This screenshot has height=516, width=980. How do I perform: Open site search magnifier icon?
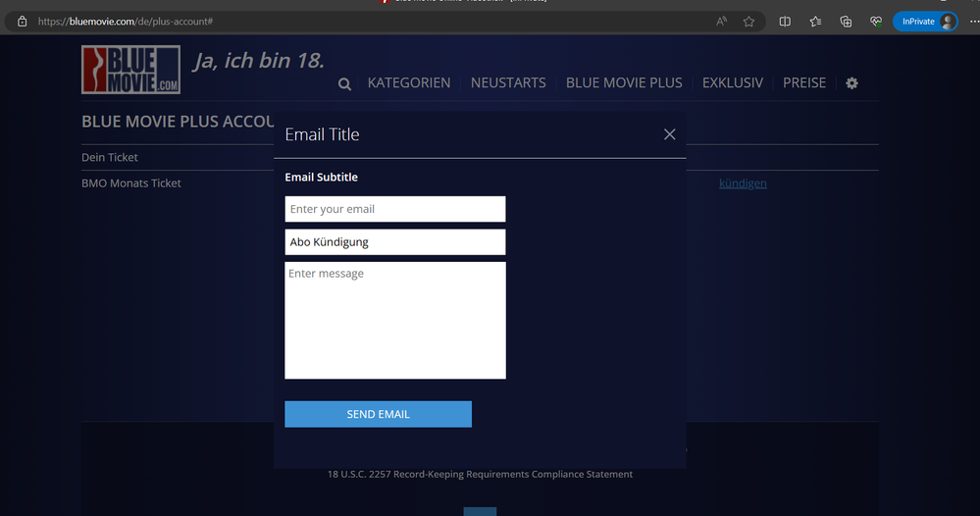[344, 83]
